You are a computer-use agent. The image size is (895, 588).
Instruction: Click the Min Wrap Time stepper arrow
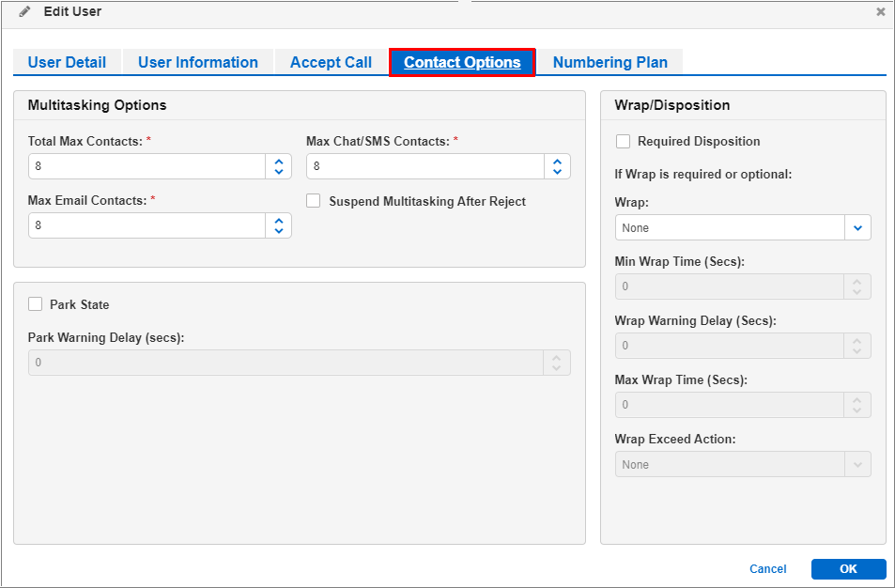tap(856, 282)
